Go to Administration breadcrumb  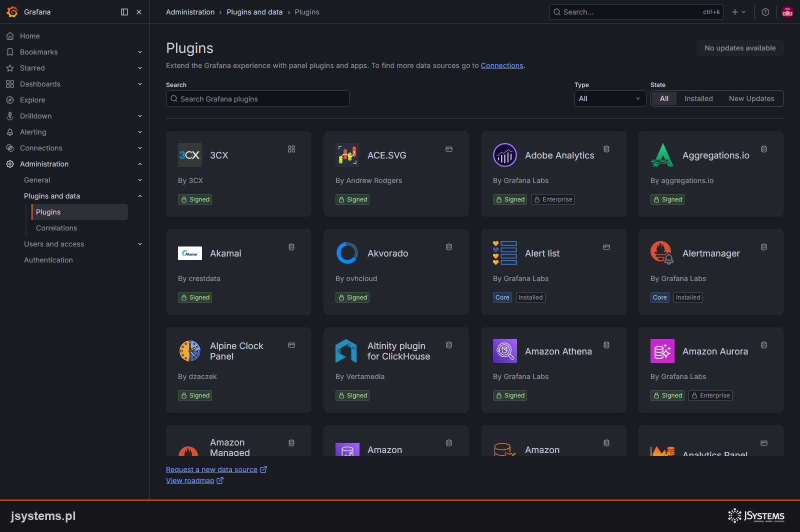(190, 12)
